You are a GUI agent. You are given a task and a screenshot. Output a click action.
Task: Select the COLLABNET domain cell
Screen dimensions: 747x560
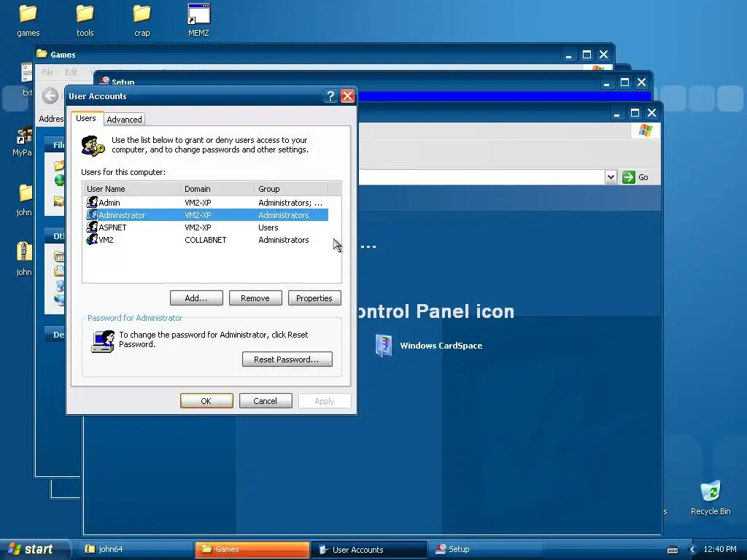click(205, 240)
